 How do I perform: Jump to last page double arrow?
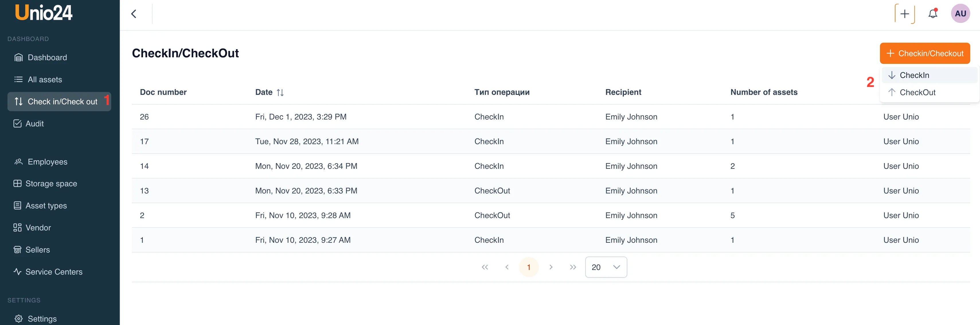coord(573,267)
